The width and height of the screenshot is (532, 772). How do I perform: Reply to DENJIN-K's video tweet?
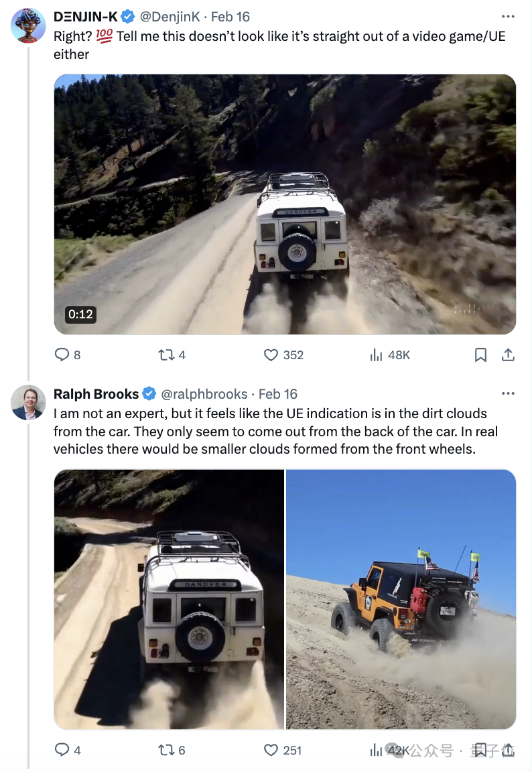[62, 355]
